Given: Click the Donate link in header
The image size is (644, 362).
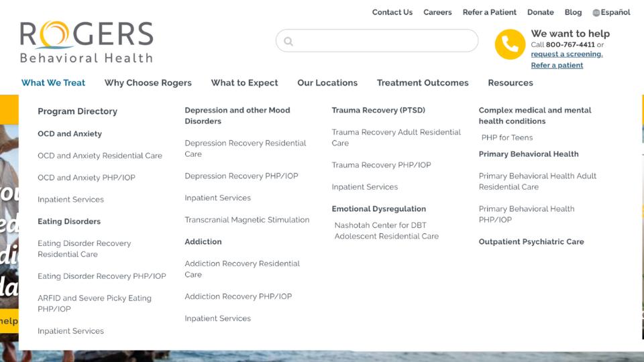Looking at the screenshot, I should 540,12.
